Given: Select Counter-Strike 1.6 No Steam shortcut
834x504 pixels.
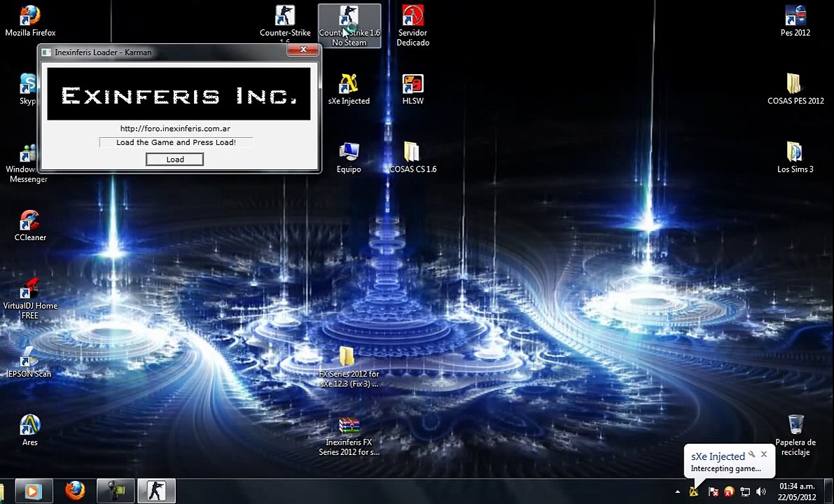Looking at the screenshot, I should click(349, 25).
